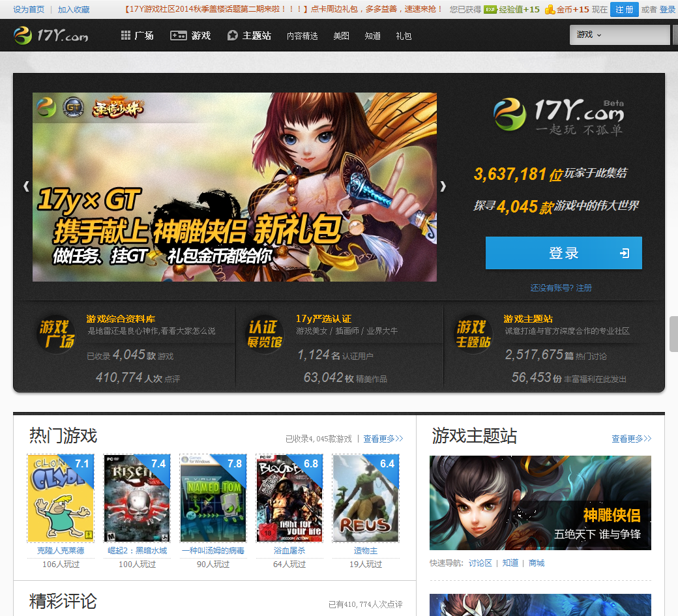Screen dimensions: 678x616
Task: Click the 7.1 rating badge on Clone Clyde
Action: 81,464
